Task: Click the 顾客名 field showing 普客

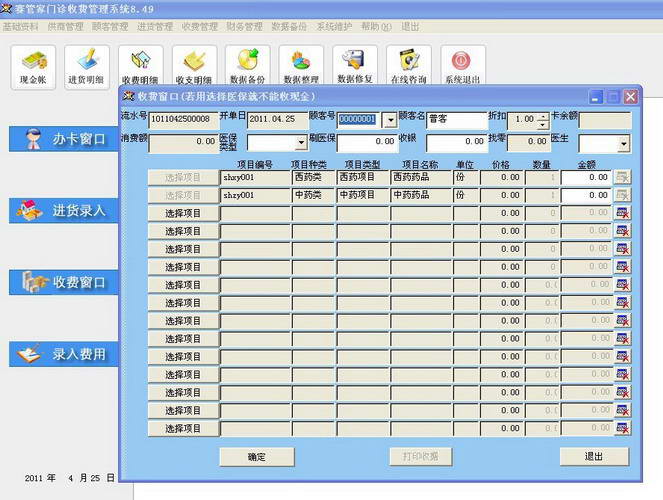Action: pyautogui.click(x=457, y=120)
